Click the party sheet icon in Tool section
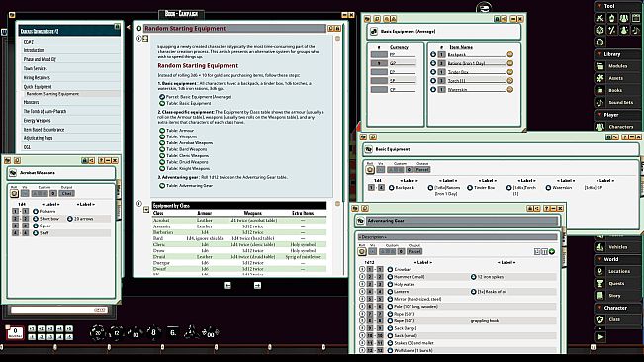The image size is (644, 362). pyautogui.click(x=624, y=18)
